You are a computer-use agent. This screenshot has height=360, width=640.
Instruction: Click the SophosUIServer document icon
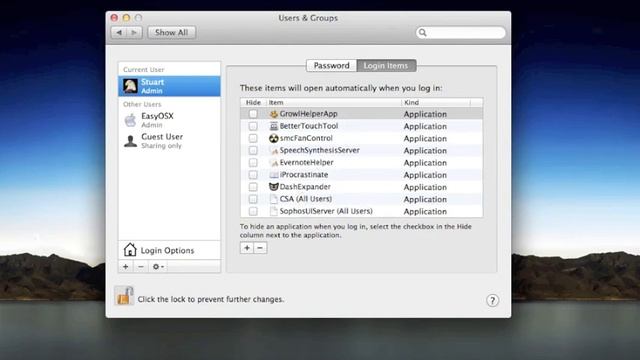click(x=273, y=211)
